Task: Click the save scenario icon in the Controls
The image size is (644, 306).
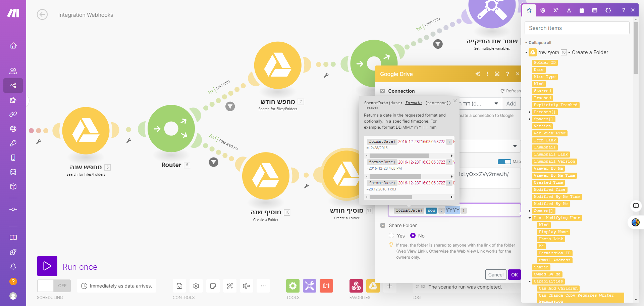Action: pos(179,286)
